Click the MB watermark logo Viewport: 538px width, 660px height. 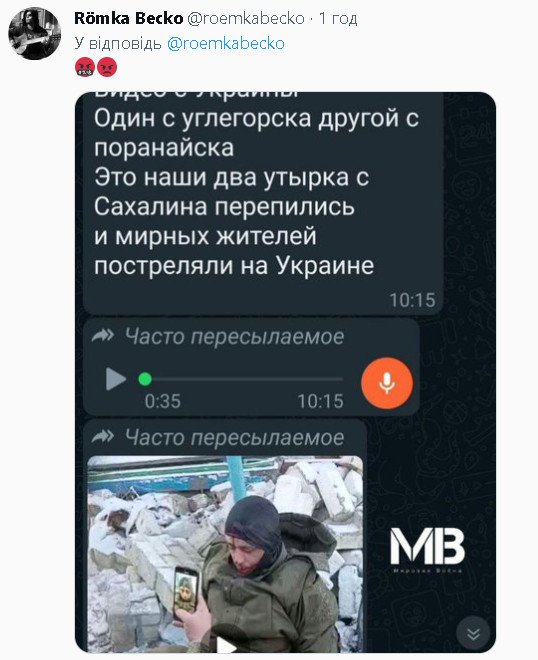point(427,549)
